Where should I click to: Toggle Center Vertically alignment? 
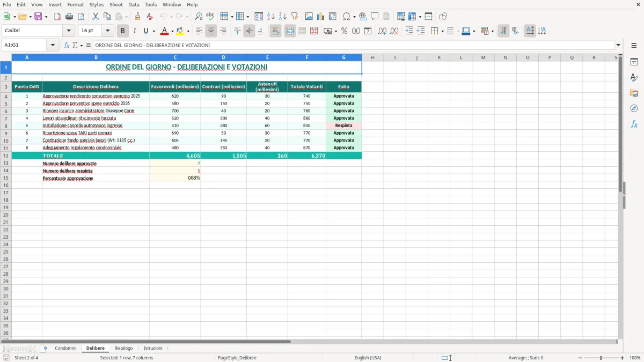pos(249,31)
